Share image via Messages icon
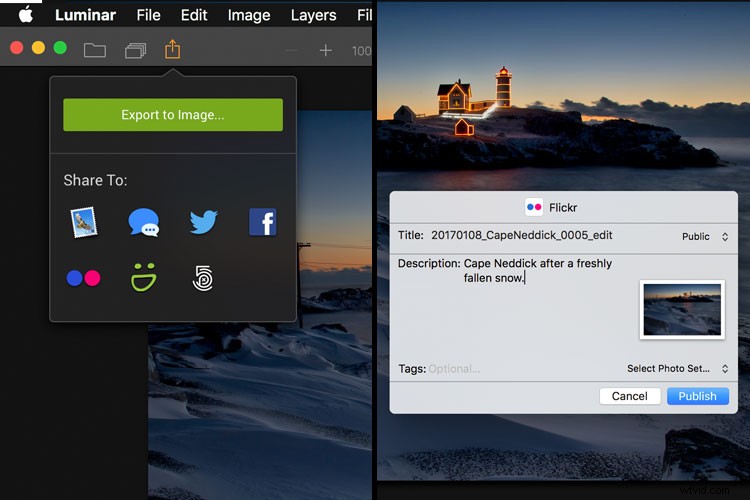750x500 pixels. click(x=143, y=222)
